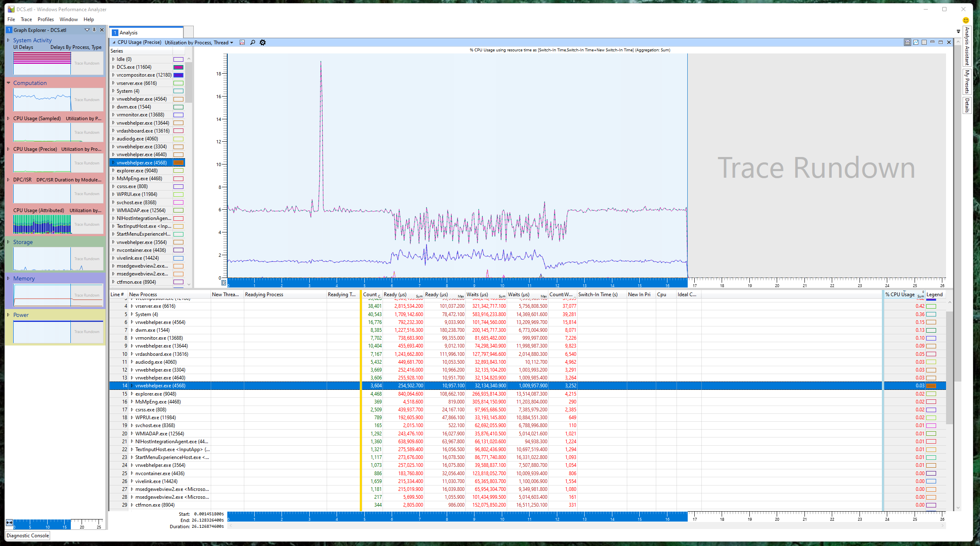Toggle the csrss.exe (808) series color box

(x=178, y=186)
